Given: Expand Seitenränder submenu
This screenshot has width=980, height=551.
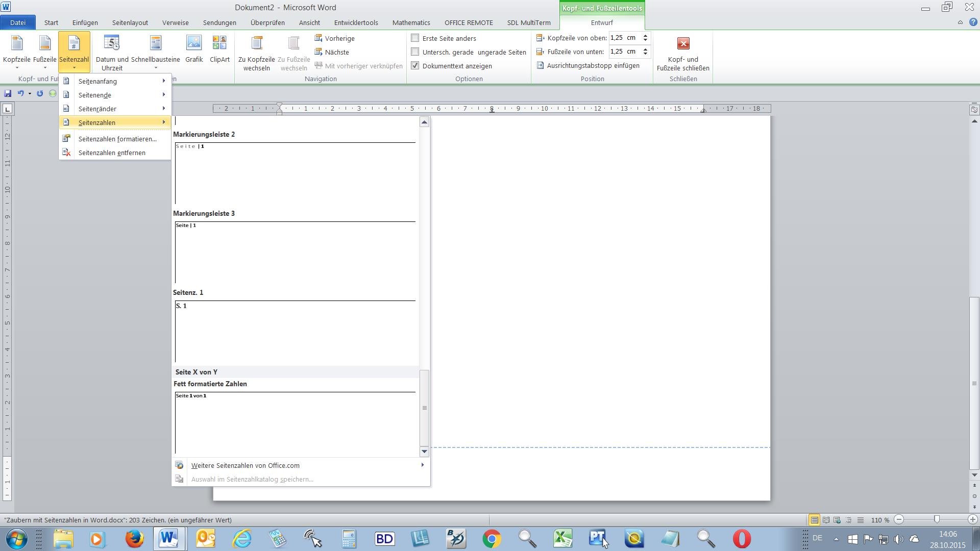Looking at the screenshot, I should pyautogui.click(x=115, y=109).
